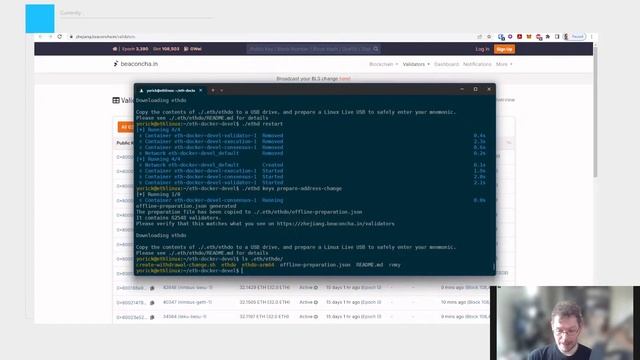Image resolution: width=640 pixels, height=360 pixels.
Task: Minimize the terminal window
Action: tap(462, 89)
